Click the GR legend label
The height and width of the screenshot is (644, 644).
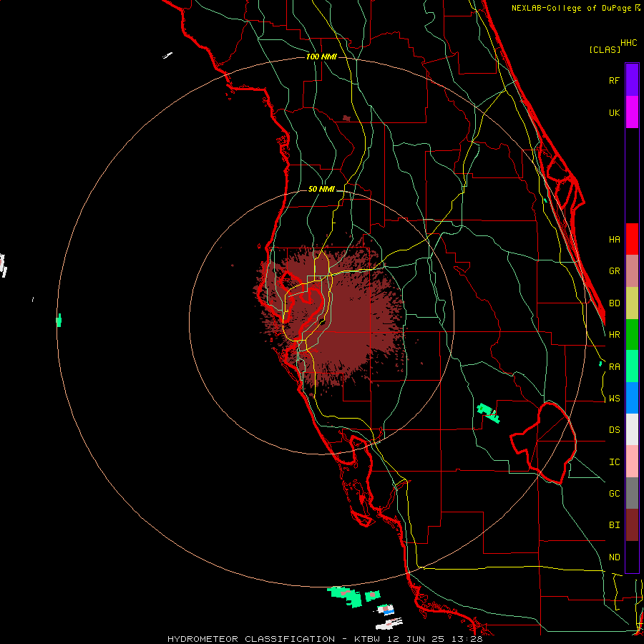(614, 271)
